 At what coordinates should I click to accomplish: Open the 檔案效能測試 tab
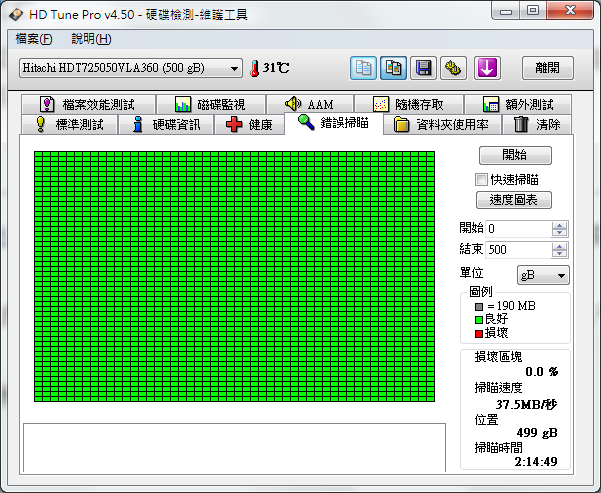[x=89, y=104]
